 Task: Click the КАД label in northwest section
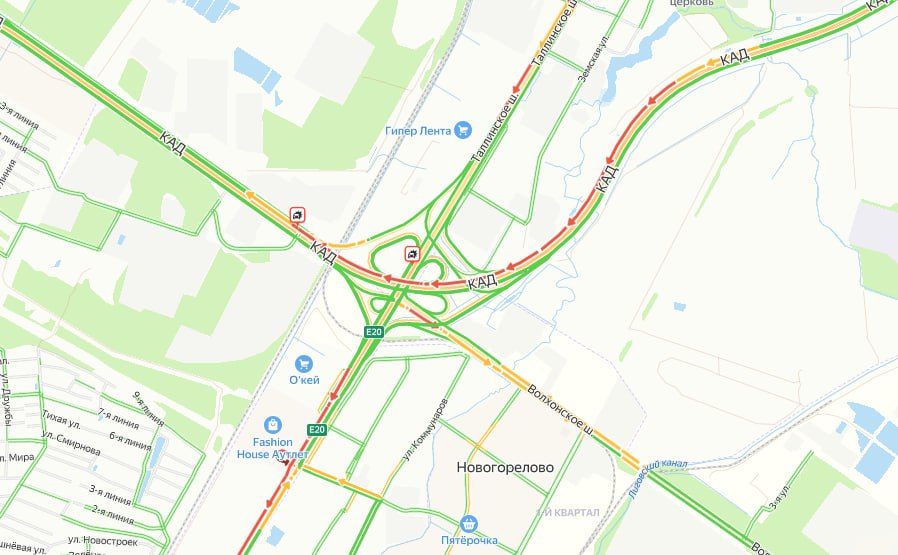172,143
